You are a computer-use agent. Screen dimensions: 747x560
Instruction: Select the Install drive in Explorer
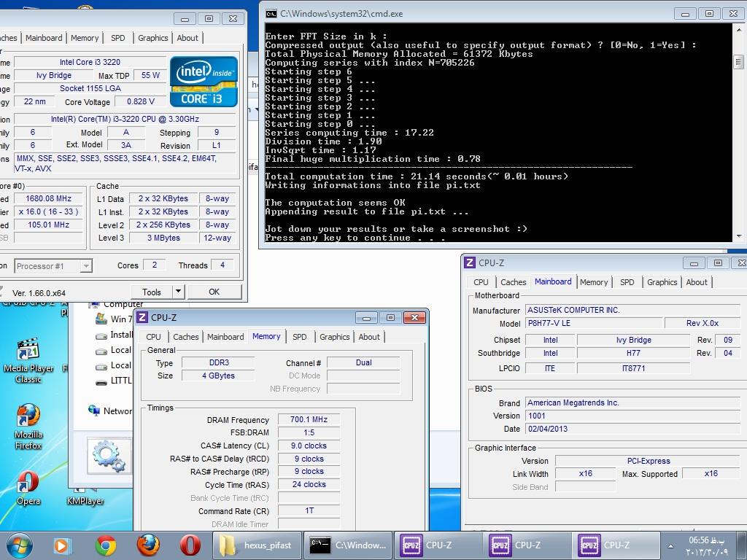tap(115, 335)
